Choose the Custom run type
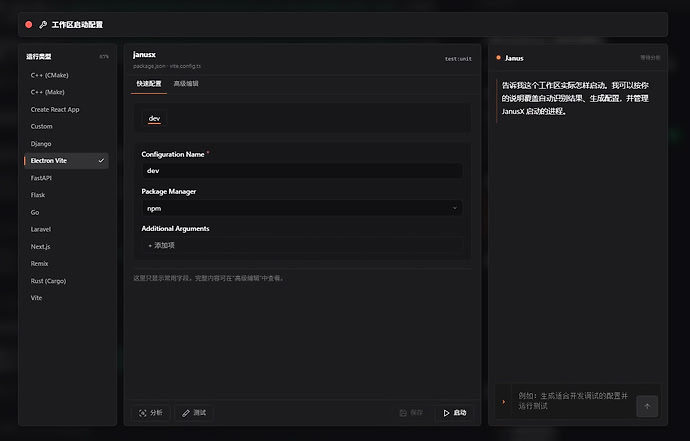This screenshot has width=690, height=441. tap(66, 126)
